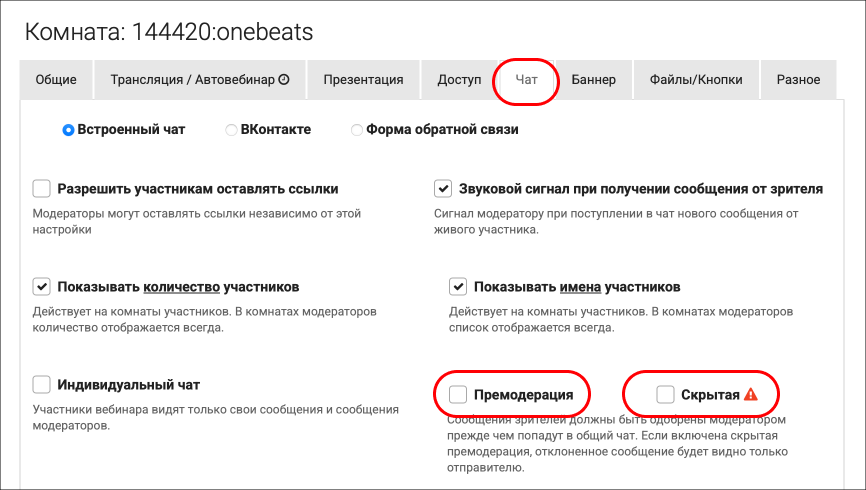866x490 pixels.
Task: Enable Разрешить участникам оставлять ссылки checkbox
Action: pyautogui.click(x=42, y=188)
